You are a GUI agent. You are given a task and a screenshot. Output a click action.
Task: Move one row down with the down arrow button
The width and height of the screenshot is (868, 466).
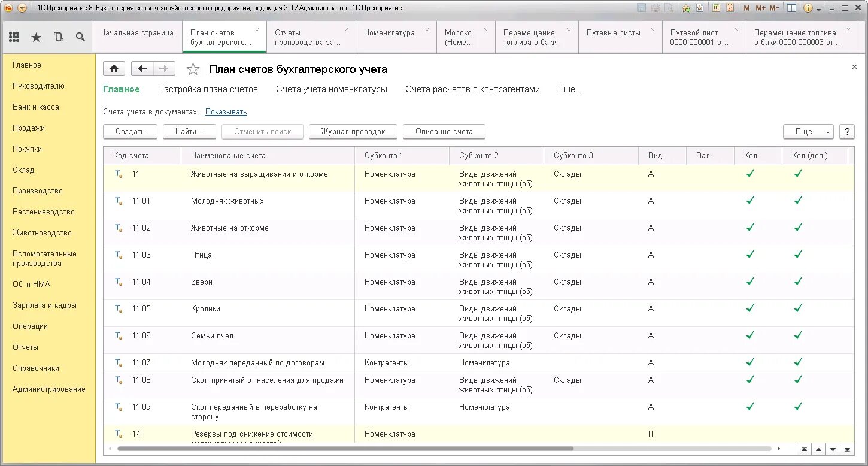[x=833, y=449]
